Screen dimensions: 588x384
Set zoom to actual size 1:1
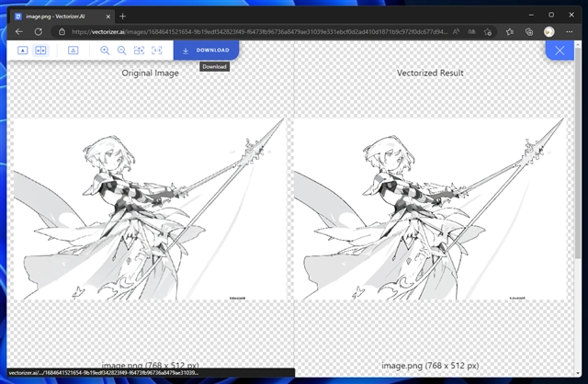(157, 51)
